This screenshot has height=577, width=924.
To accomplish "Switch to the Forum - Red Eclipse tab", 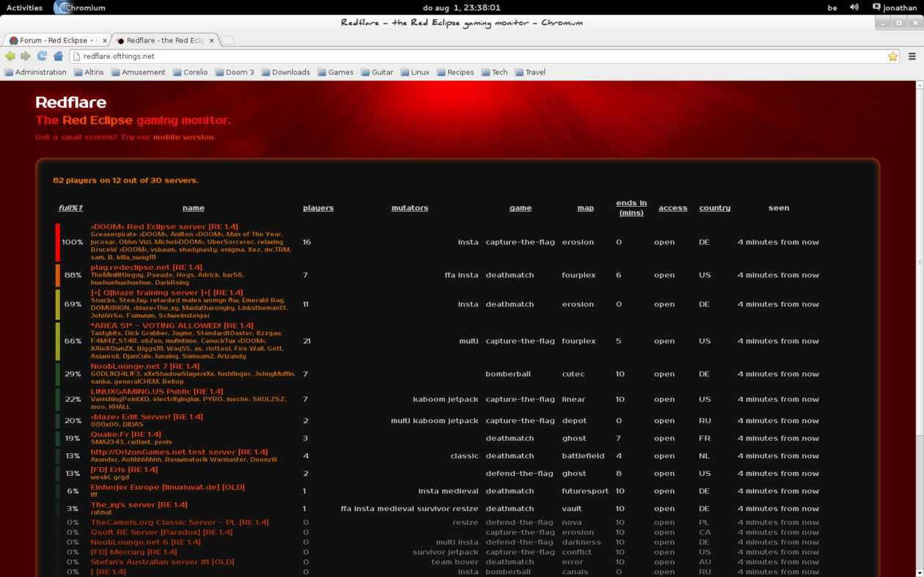I will coord(54,40).
